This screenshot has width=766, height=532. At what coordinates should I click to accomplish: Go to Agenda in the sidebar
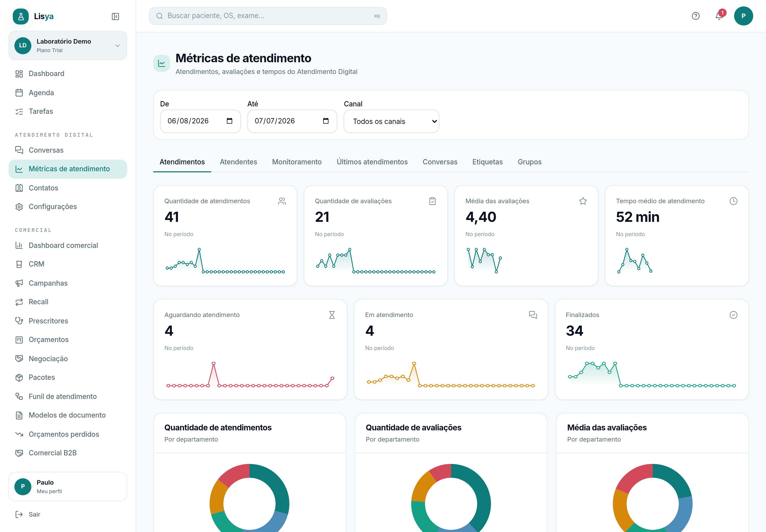point(68,93)
